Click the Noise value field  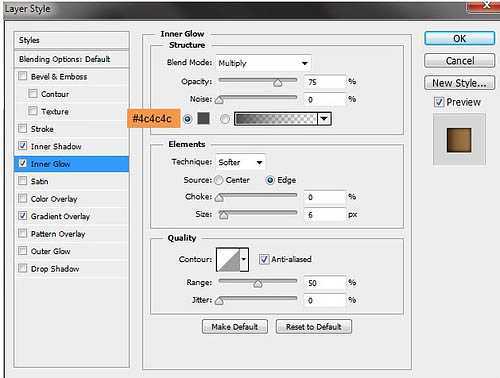(324, 99)
